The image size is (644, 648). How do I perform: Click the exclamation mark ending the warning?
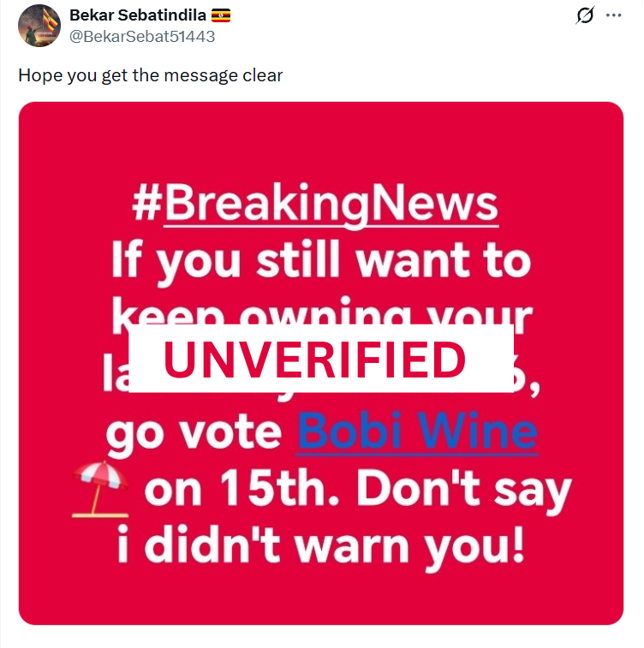coord(516,546)
